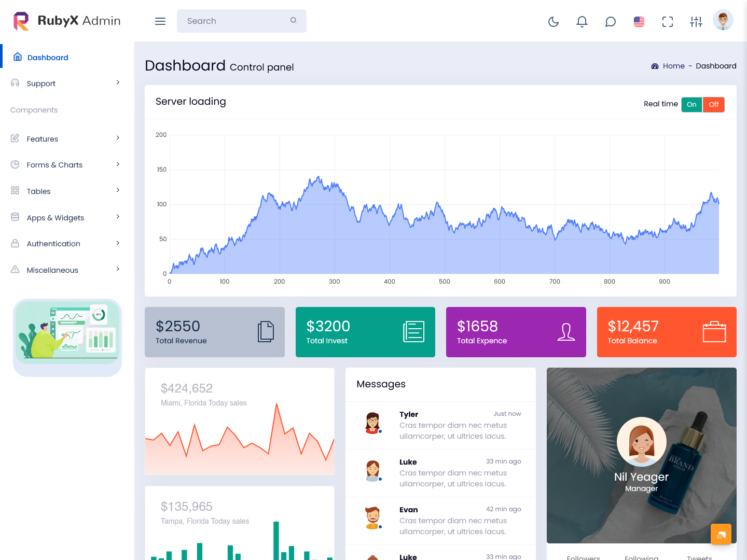Enable real time with the On toggle
Screen dimensions: 747x560
pos(691,104)
